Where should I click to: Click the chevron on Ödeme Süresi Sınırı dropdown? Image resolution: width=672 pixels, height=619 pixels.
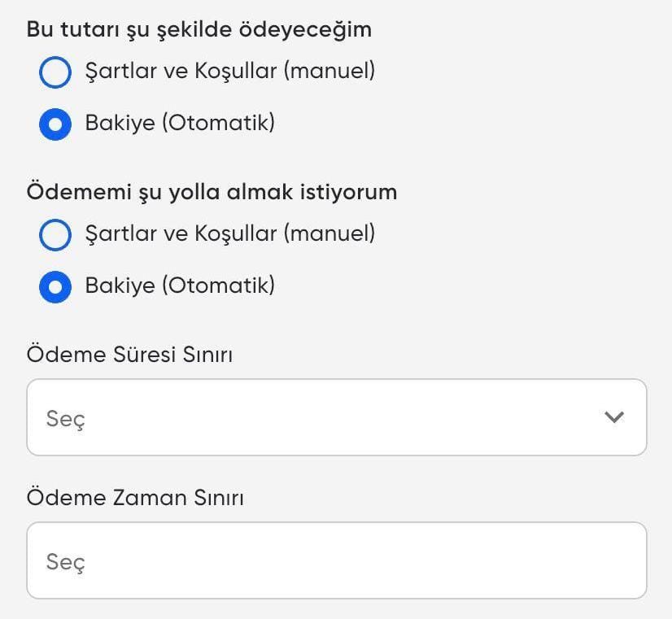coord(613,417)
